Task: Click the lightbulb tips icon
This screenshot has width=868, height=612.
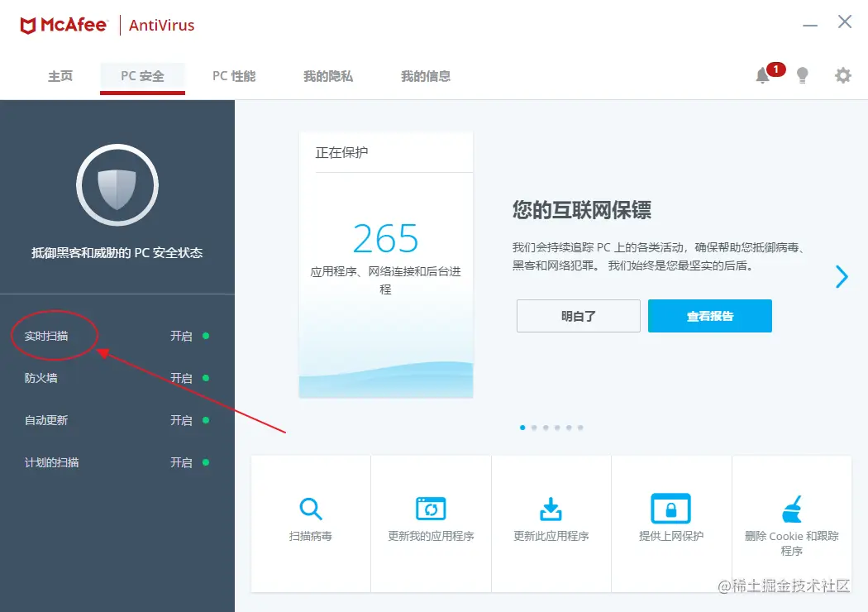Action: [x=802, y=75]
